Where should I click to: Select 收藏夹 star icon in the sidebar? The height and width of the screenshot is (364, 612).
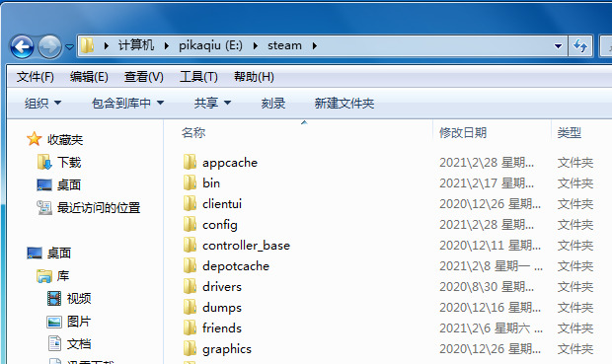pyautogui.click(x=34, y=139)
